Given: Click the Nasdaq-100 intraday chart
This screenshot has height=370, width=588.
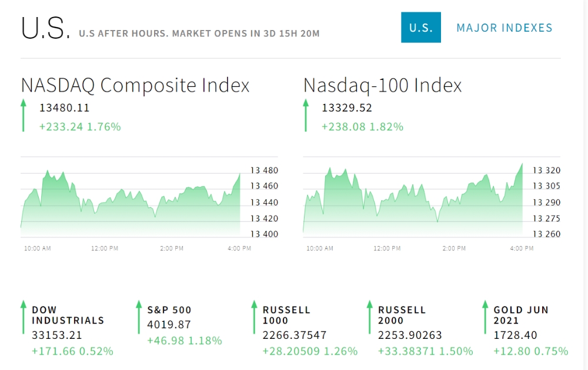Looking at the screenshot, I should (x=413, y=203).
